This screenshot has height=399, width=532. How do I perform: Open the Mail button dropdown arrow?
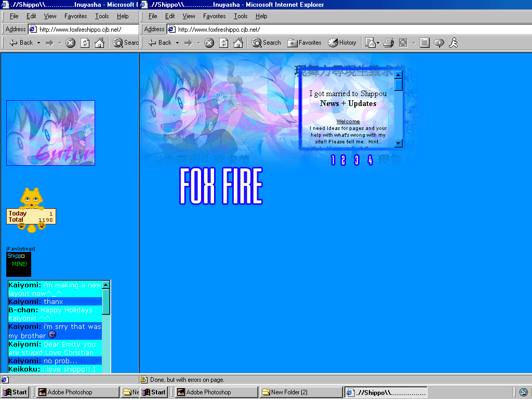(x=378, y=43)
